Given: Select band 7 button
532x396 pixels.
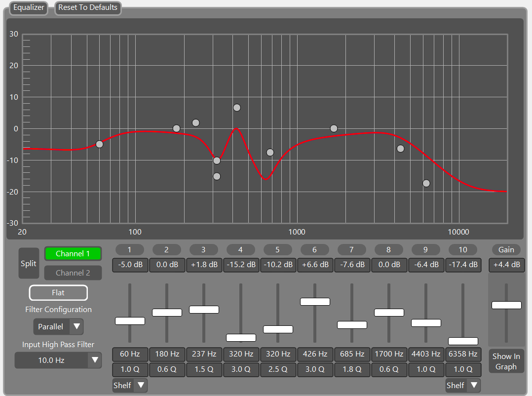Looking at the screenshot, I should click(351, 250).
